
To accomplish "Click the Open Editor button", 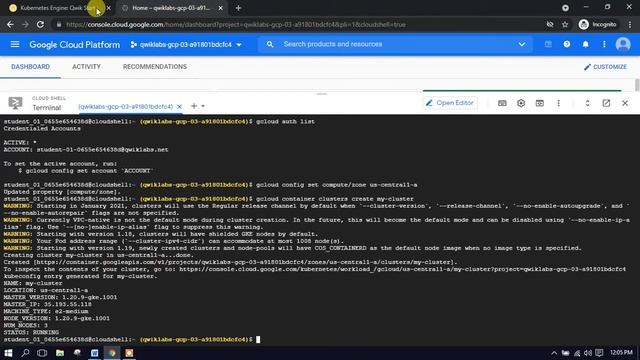I will [450, 103].
